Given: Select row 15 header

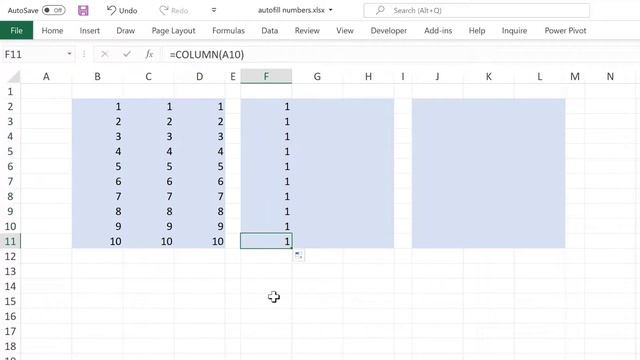Looking at the screenshot, I should coord(10,301).
